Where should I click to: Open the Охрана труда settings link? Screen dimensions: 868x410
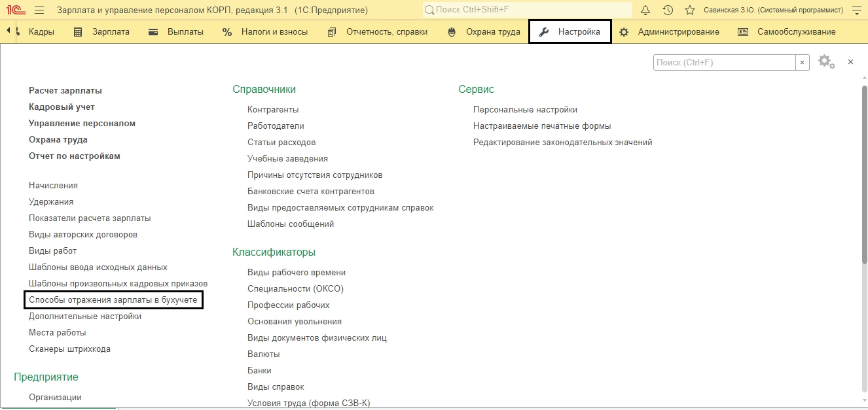(x=58, y=139)
